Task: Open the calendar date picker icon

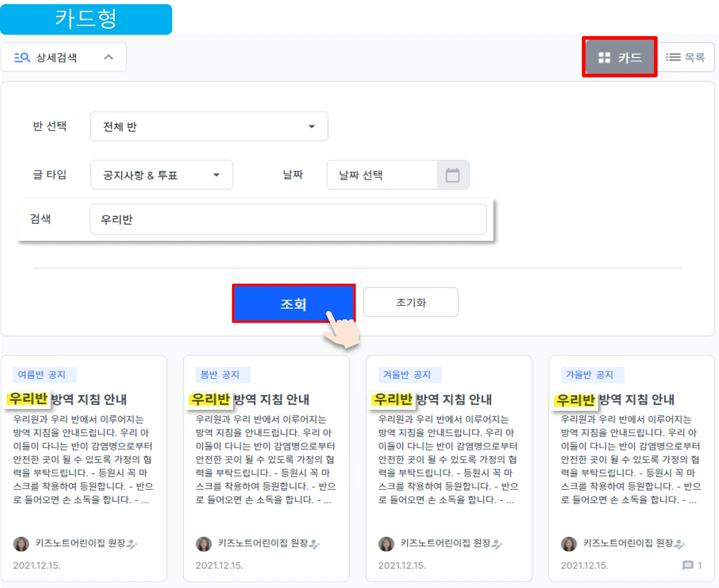Action: pos(453,175)
